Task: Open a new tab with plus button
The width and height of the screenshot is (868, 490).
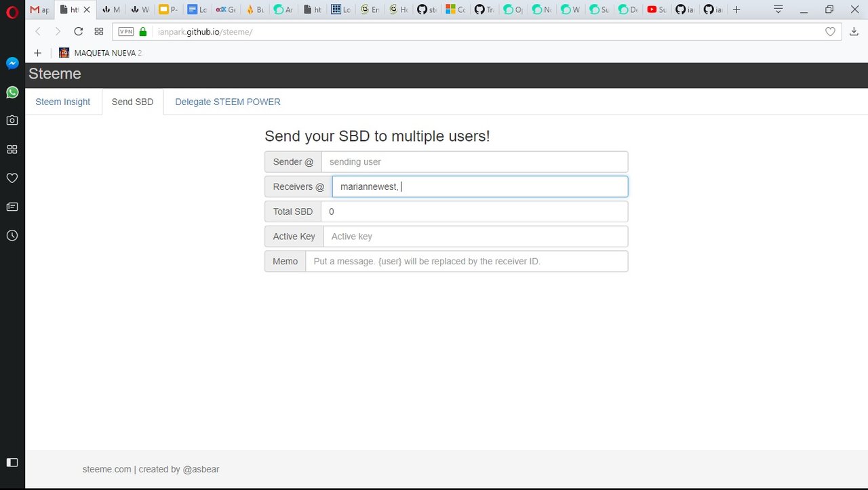Action: (736, 9)
